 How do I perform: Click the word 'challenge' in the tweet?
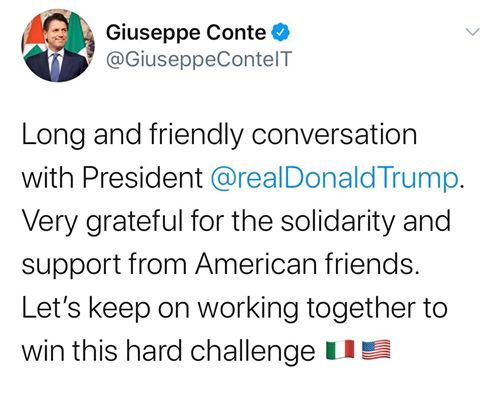point(252,352)
